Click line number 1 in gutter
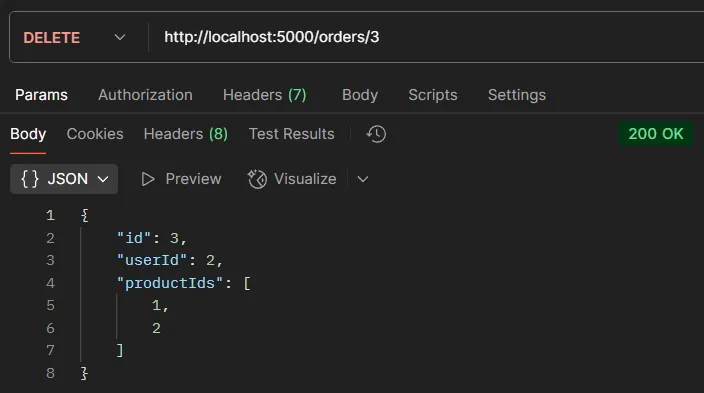The image size is (704, 393). [50, 215]
